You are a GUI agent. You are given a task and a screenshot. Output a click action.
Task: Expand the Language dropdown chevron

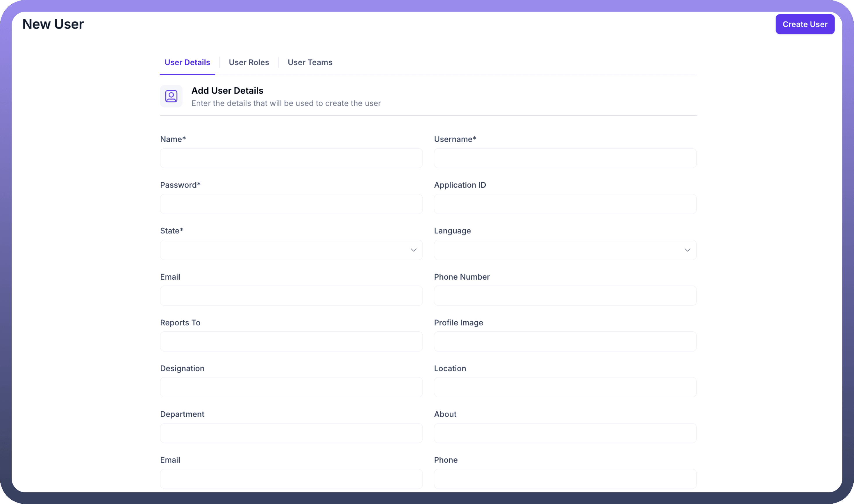tap(687, 250)
